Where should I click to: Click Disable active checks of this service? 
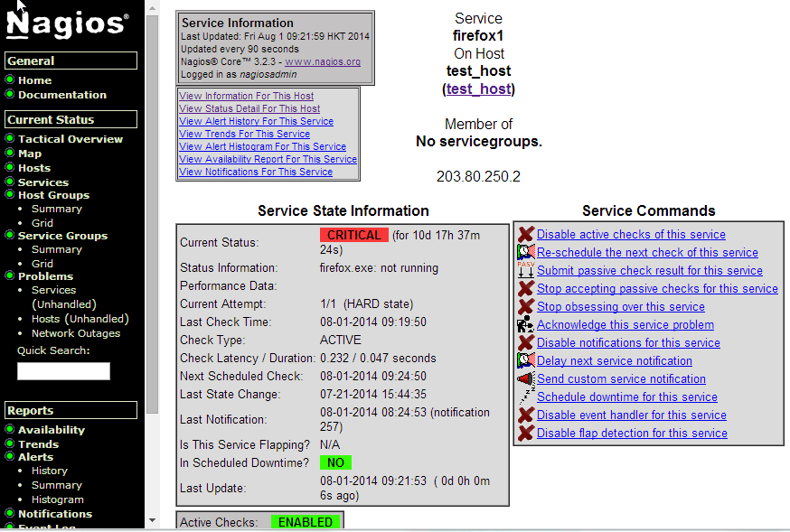click(x=631, y=235)
